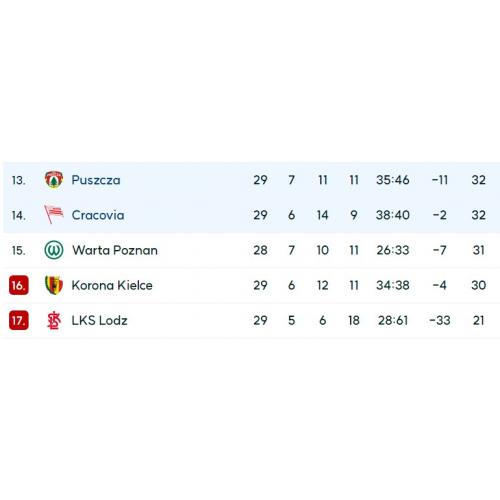
Task: Click the LKS Lodz red monogram logo
Action: click(54, 320)
